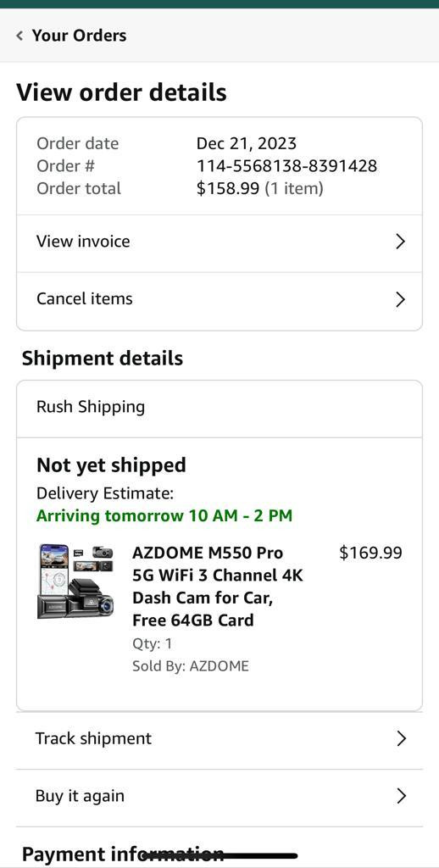Expand the View invoice chevron
The image size is (439, 868).
[400, 242]
